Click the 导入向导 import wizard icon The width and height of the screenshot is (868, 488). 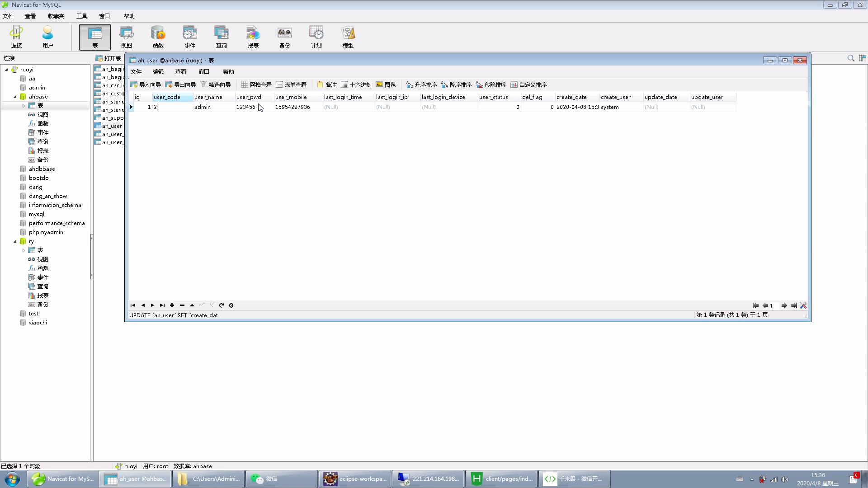(146, 84)
